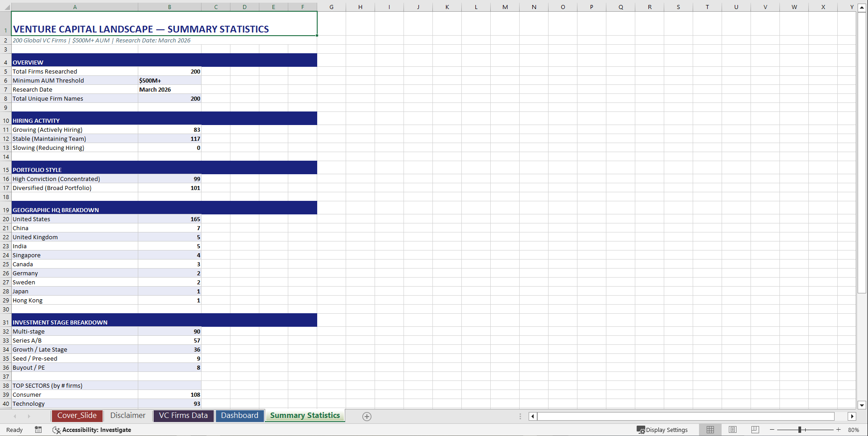Open the Disclaimer sheet

[x=127, y=415]
